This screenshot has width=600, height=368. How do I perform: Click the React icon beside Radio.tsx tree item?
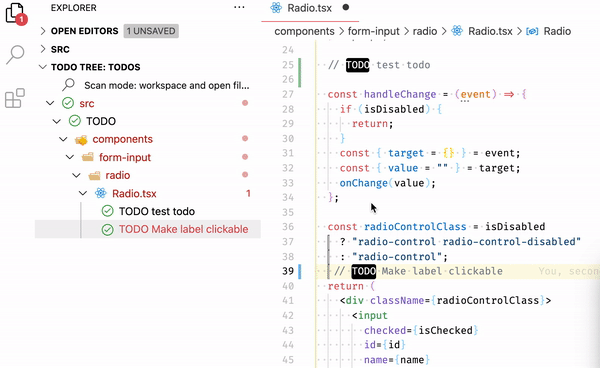click(x=101, y=193)
